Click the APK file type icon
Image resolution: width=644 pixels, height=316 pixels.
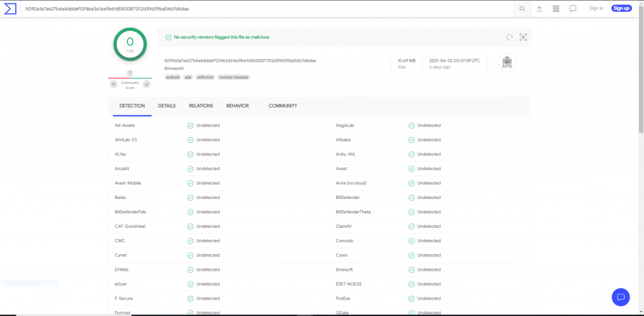507,63
